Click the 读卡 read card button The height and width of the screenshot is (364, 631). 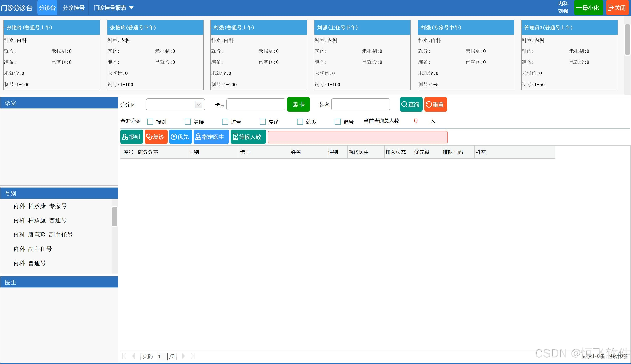point(298,105)
